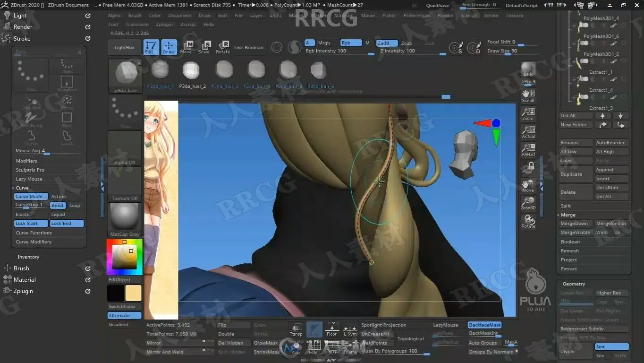Open the Preferences menu
Image resolution: width=644 pixels, height=363 pixels.
(x=417, y=16)
